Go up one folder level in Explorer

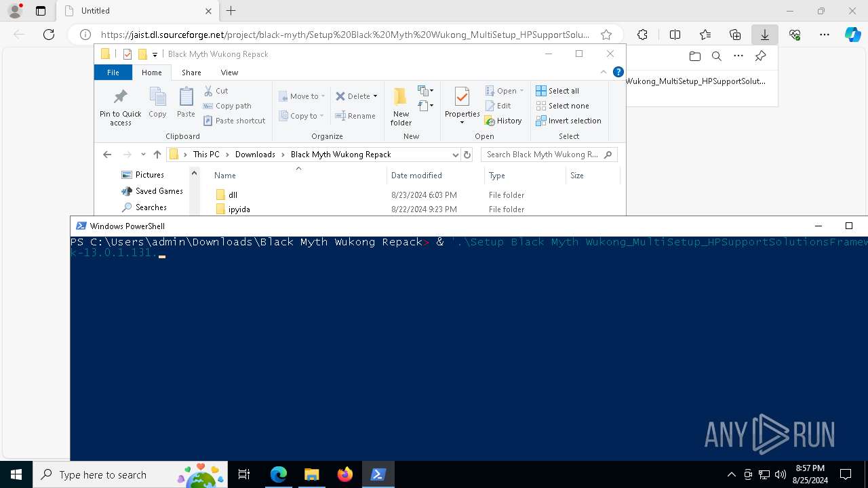coord(157,155)
